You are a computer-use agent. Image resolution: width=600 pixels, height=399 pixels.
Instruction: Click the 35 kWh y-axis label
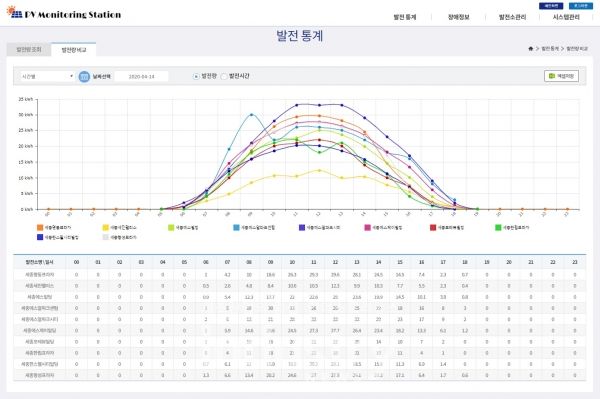point(26,99)
